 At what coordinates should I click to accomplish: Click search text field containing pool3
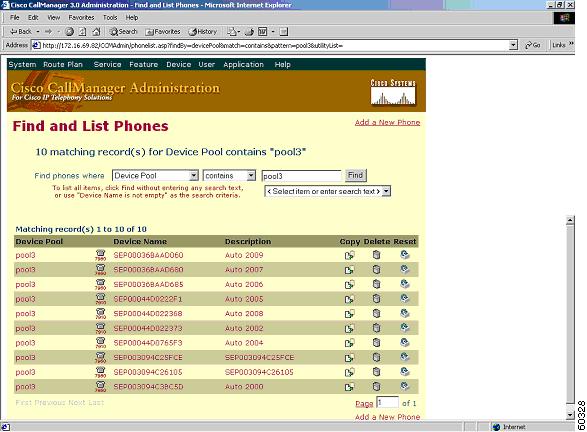pos(301,176)
